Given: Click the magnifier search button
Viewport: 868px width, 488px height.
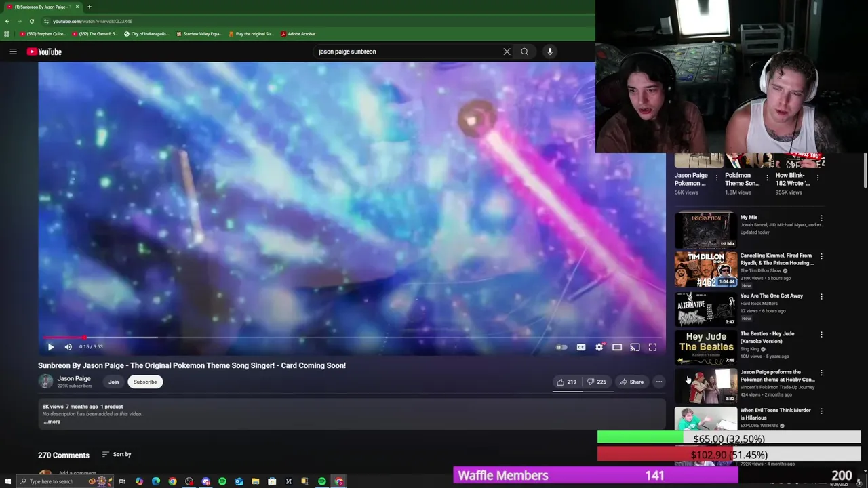Looking at the screenshot, I should 524,52.
